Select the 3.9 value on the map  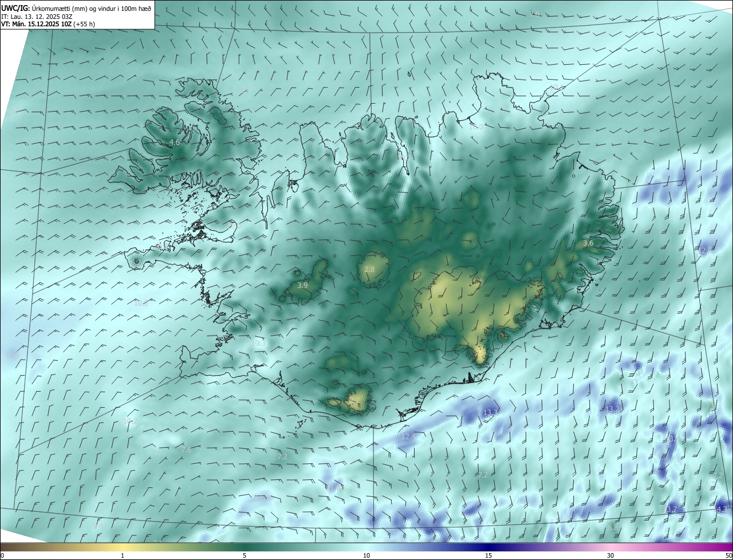click(303, 285)
